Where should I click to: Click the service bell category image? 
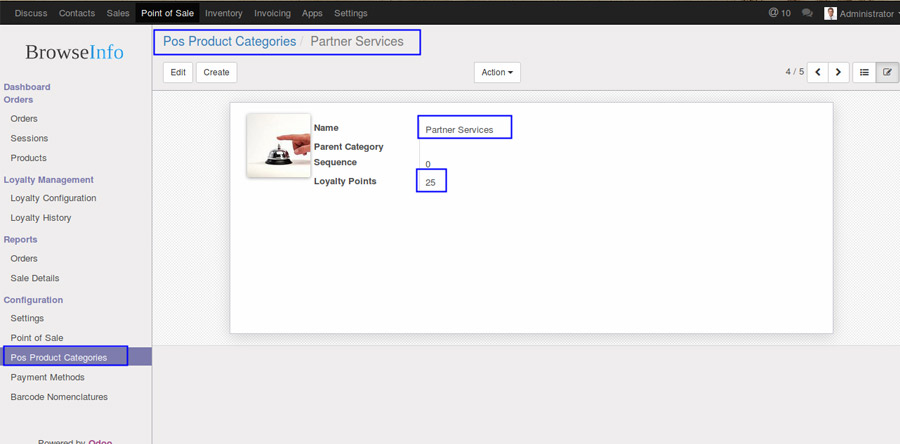278,145
